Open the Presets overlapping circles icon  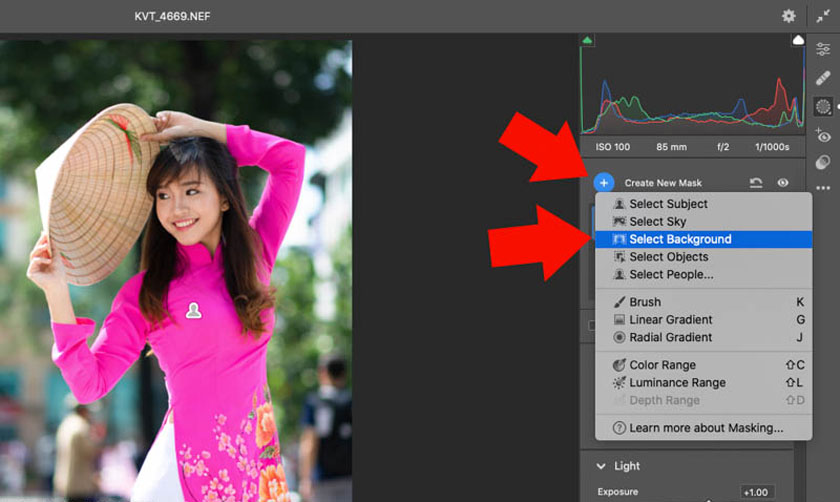pyautogui.click(x=823, y=162)
